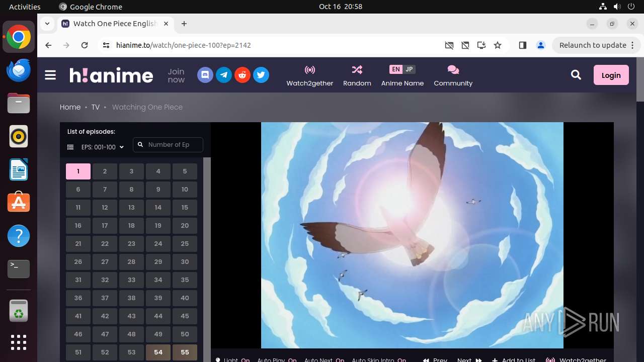Click the Number of Ep search field
644x362 pixels.
coord(168,145)
